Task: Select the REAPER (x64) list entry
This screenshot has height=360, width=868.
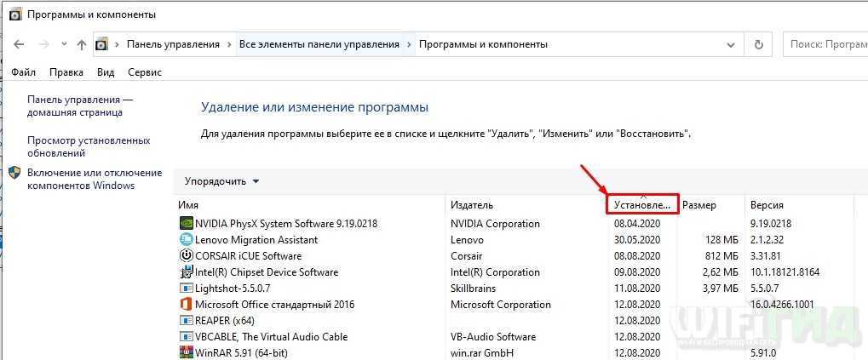Action: tap(224, 321)
